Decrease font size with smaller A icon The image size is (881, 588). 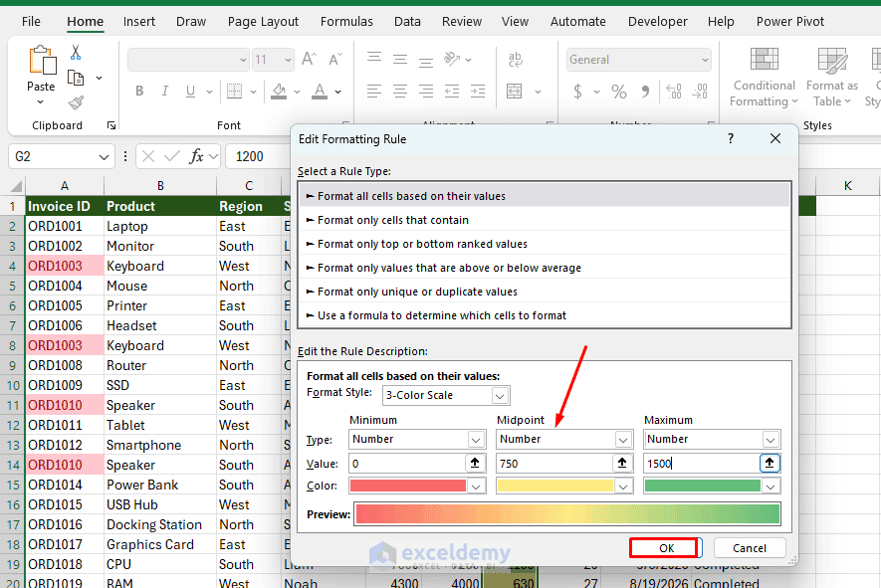pyautogui.click(x=335, y=59)
